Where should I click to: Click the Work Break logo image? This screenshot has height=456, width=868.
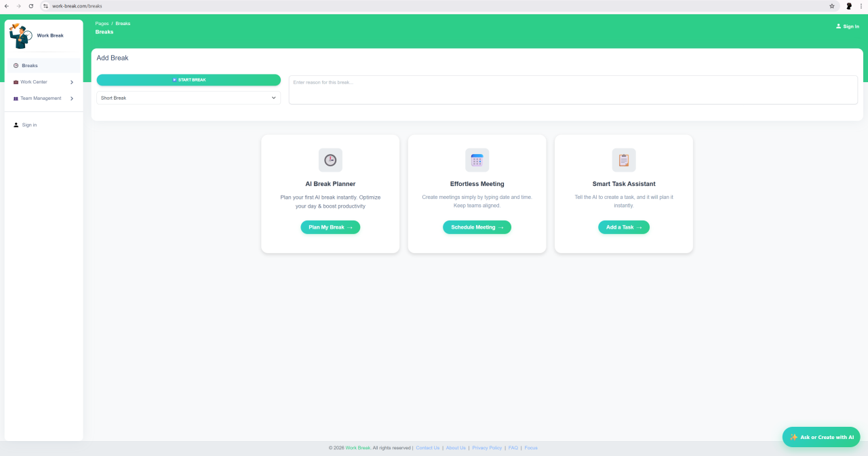click(x=21, y=35)
